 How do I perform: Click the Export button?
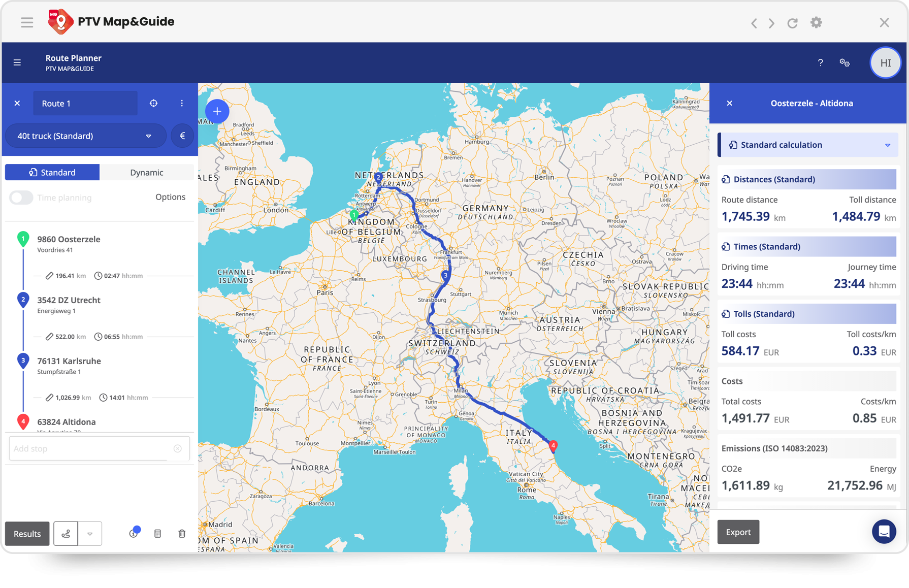(738, 532)
